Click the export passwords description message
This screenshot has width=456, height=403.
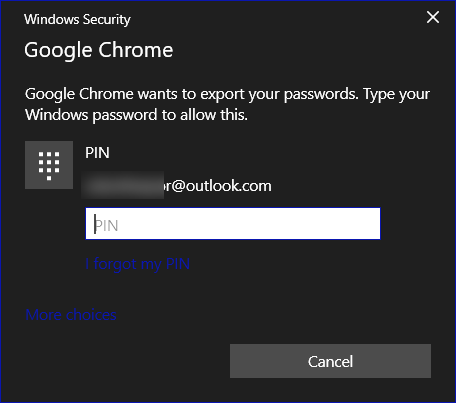227,104
